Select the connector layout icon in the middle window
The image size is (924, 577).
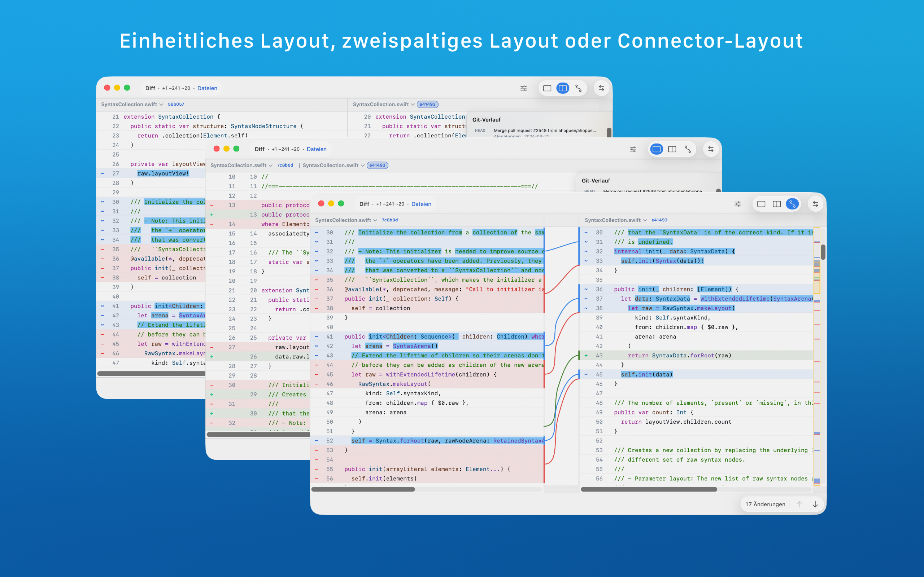688,149
